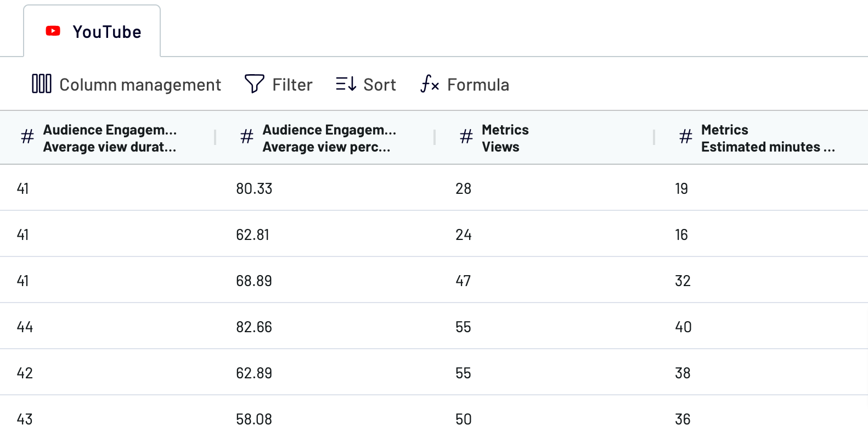Viewport: 868px width, 436px height.
Task: Open the Filter options
Action: pyautogui.click(x=278, y=84)
